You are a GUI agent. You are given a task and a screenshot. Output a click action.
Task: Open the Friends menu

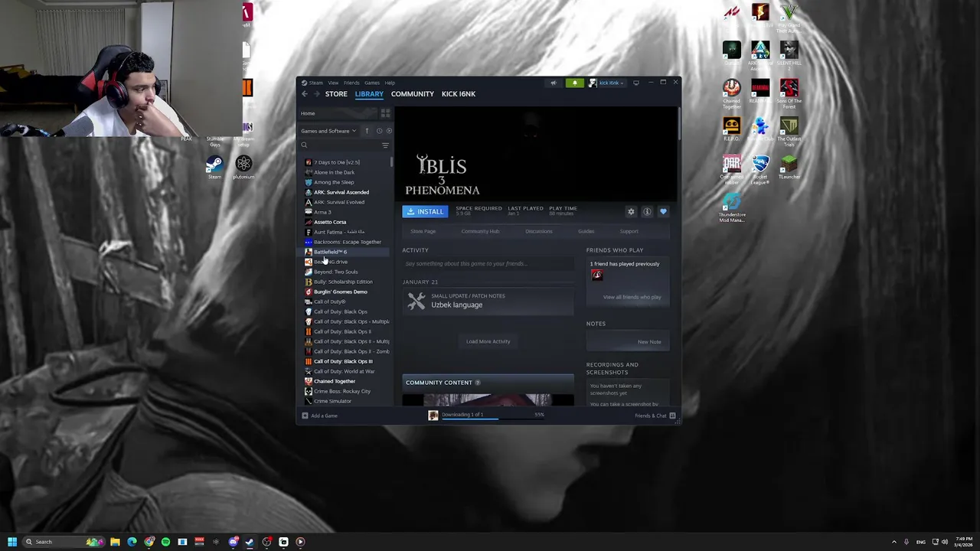351,83
